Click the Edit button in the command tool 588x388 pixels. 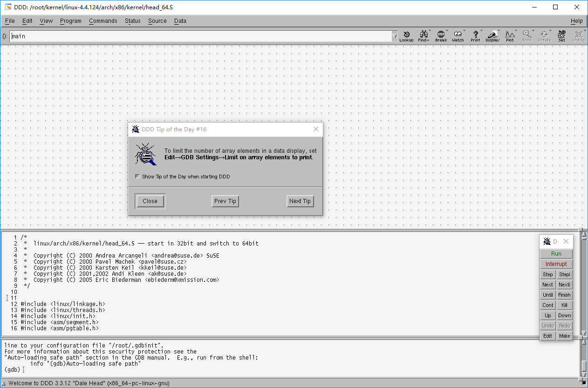548,336
